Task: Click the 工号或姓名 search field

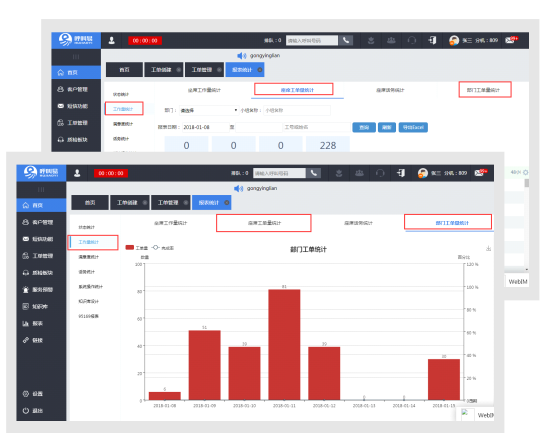Action: (317, 127)
